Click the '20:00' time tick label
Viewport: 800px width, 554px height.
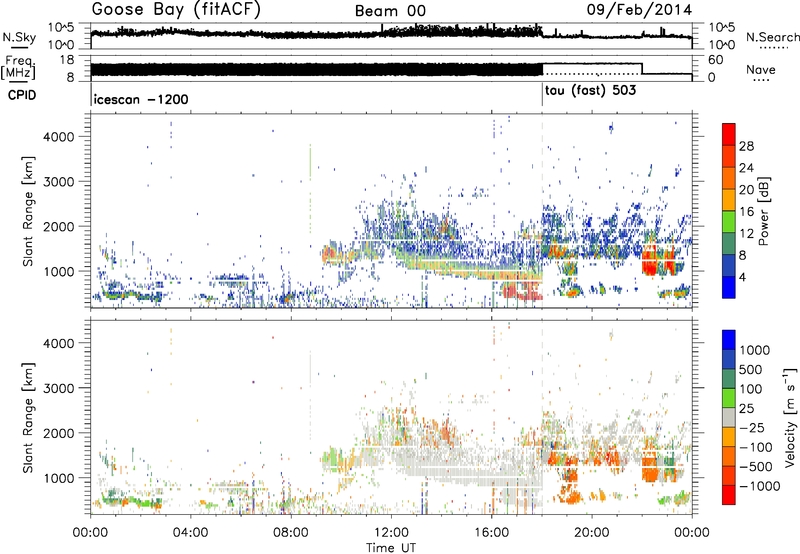[591, 533]
